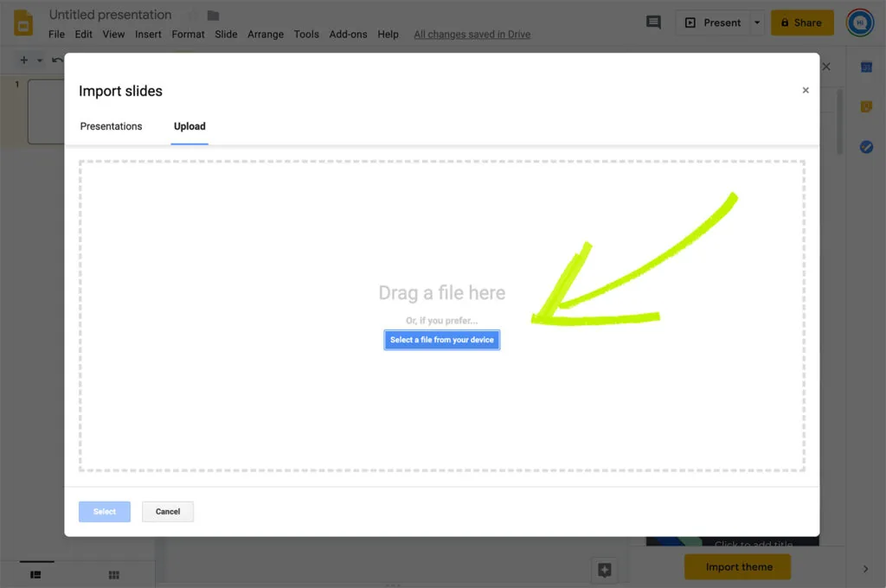Move presentation using folder icon
Image resolution: width=886 pixels, height=588 pixels.
pyautogui.click(x=213, y=16)
